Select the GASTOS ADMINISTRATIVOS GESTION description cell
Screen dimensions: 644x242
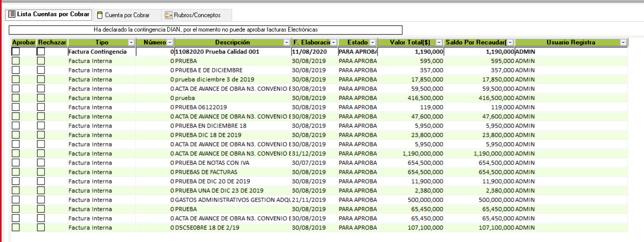(x=233, y=200)
